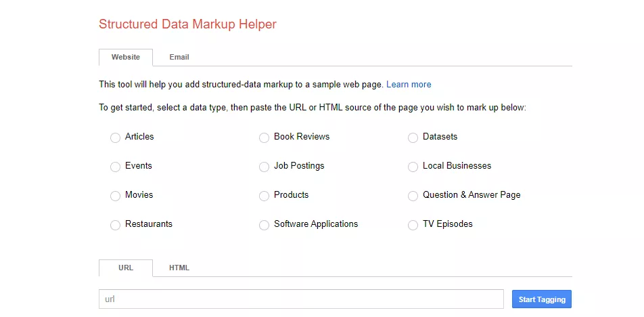Choose the Book Reviews data type
644x317 pixels.
click(264, 138)
